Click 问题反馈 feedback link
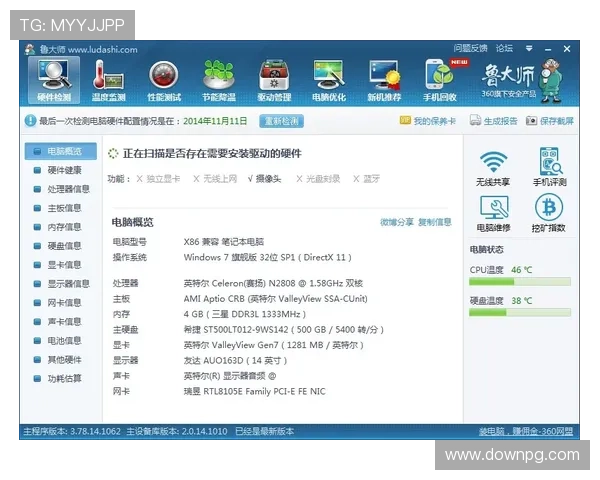600x480 pixels. [x=470, y=48]
